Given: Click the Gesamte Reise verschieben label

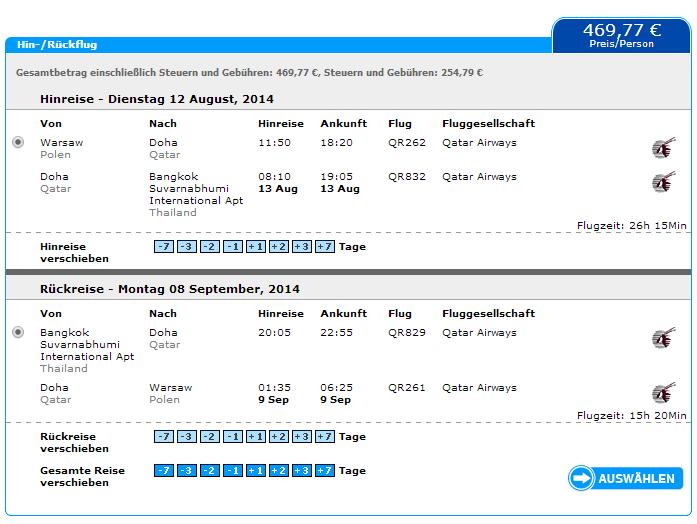Looking at the screenshot, I should 82,476.
